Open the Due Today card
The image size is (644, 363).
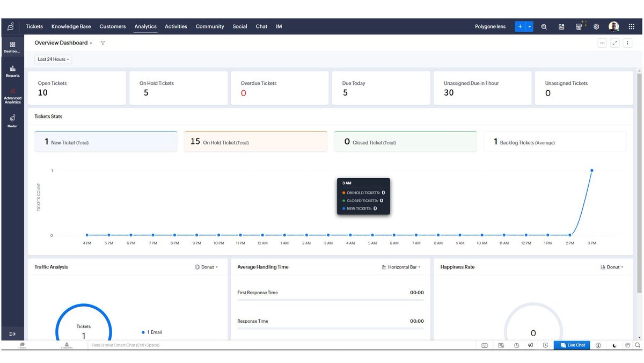(x=380, y=88)
